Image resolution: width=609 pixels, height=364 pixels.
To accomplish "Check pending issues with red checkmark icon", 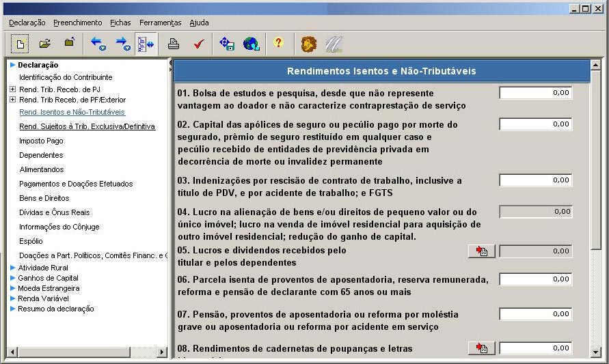I will tap(199, 44).
